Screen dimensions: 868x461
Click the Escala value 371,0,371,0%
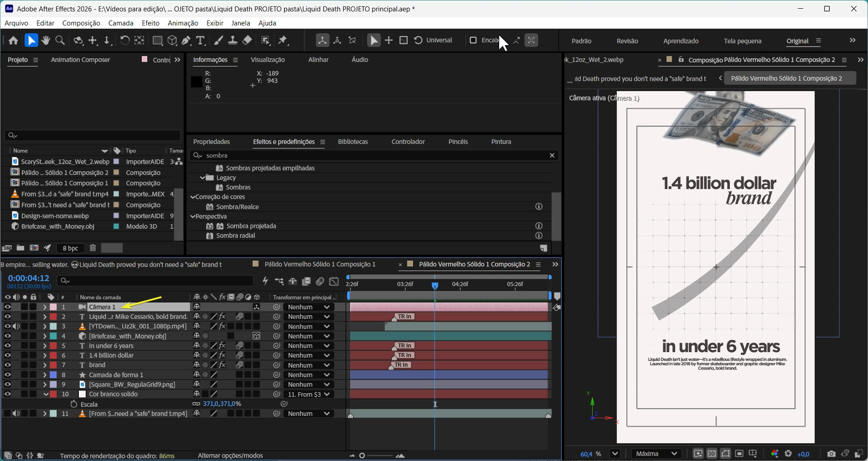tap(222, 404)
